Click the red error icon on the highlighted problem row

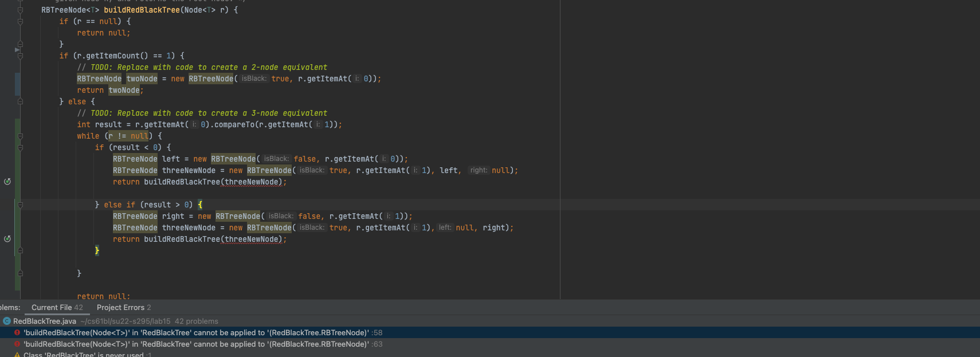[x=17, y=333]
